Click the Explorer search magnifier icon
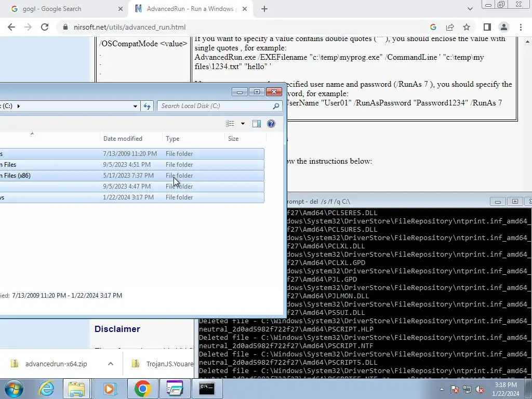Image resolution: width=532 pixels, height=399 pixels. coord(276,106)
